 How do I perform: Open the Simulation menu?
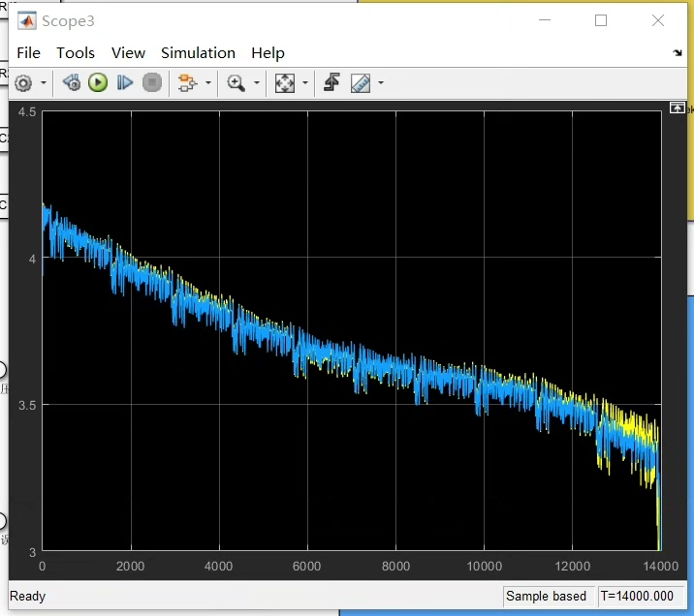[198, 53]
